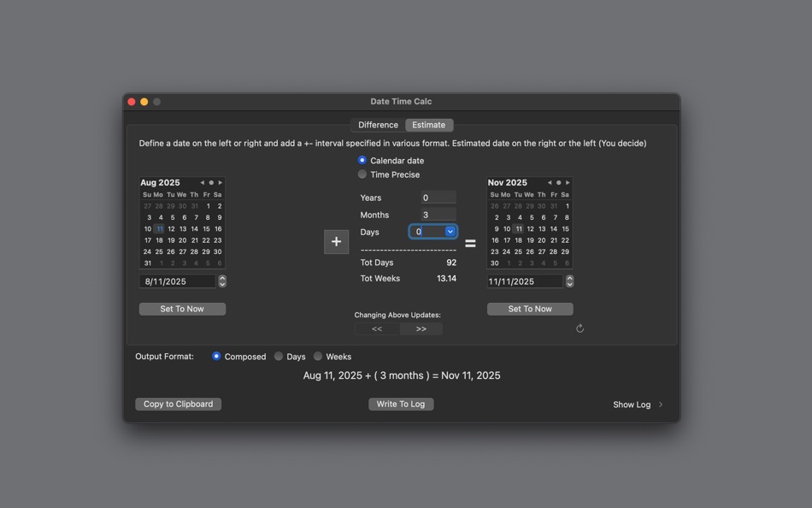The image size is (812, 508).
Task: Select highlighted day 11 in Aug 2025 calendar
Action: pyautogui.click(x=160, y=228)
